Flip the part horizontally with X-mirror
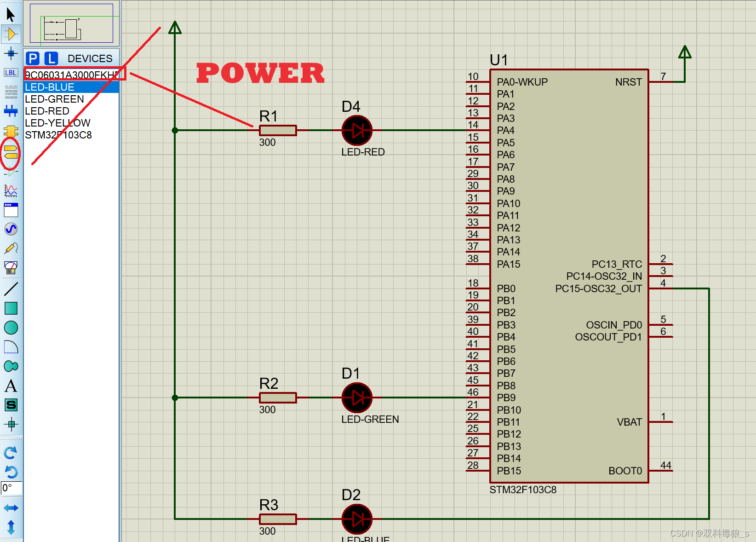This screenshot has height=542, width=756. pyautogui.click(x=11, y=508)
